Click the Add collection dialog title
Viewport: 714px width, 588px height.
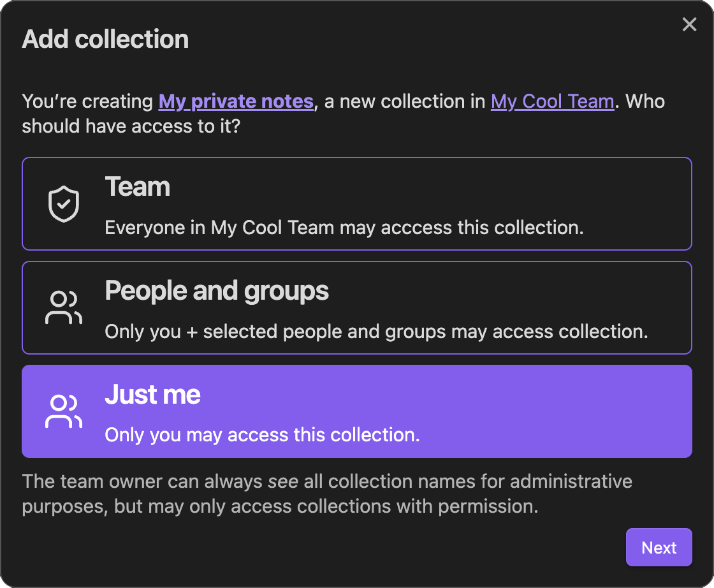point(105,39)
